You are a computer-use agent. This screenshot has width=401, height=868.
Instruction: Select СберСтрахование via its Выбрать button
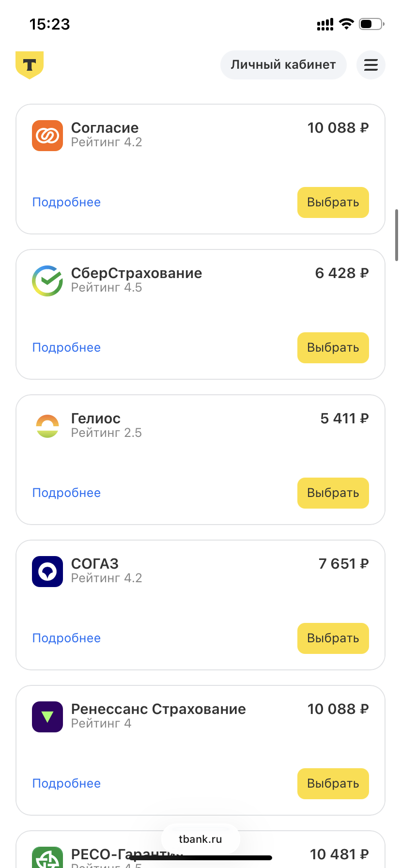(x=333, y=348)
